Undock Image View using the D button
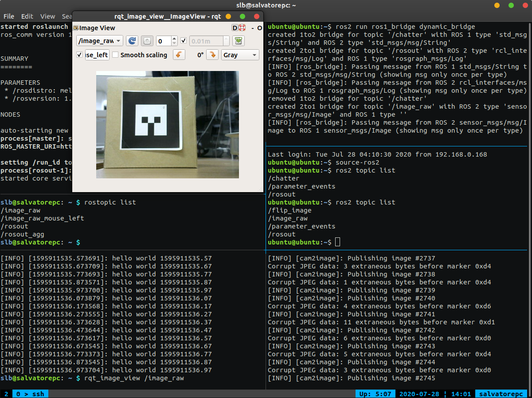 (234, 28)
